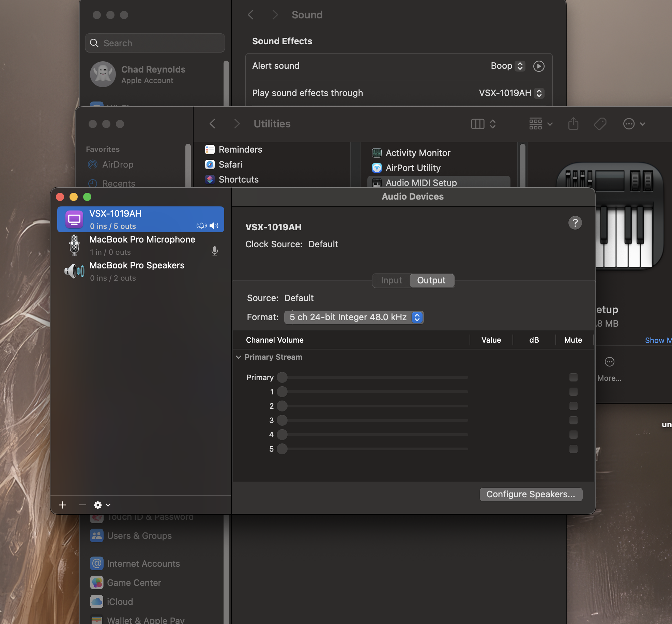672x624 pixels.
Task: Toggle mute checkbox for channel 3
Action: [573, 420]
